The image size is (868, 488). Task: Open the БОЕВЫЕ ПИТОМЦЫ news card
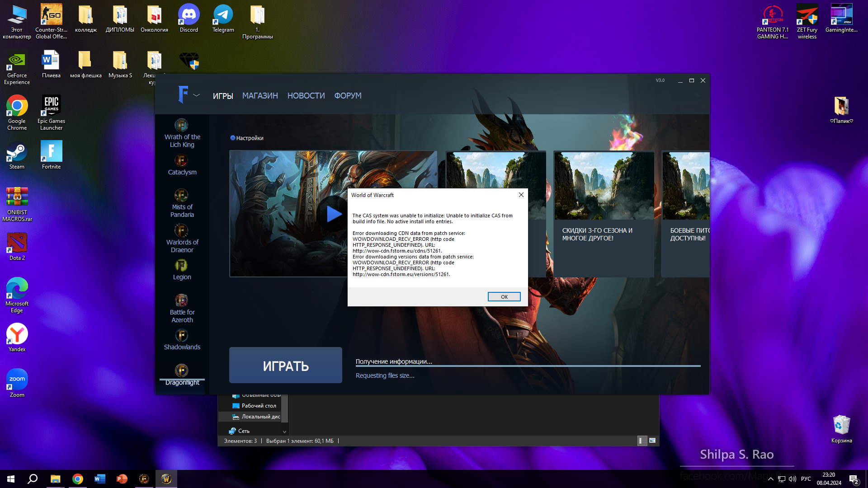point(686,214)
